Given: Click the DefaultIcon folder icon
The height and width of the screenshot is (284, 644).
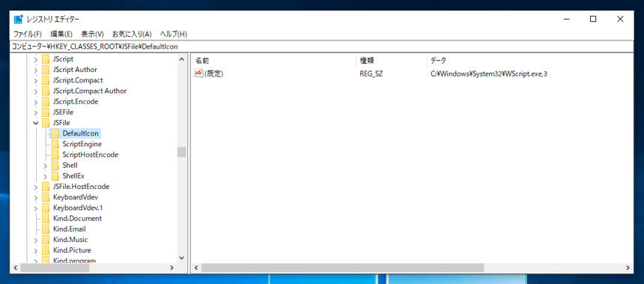Looking at the screenshot, I should (55, 133).
